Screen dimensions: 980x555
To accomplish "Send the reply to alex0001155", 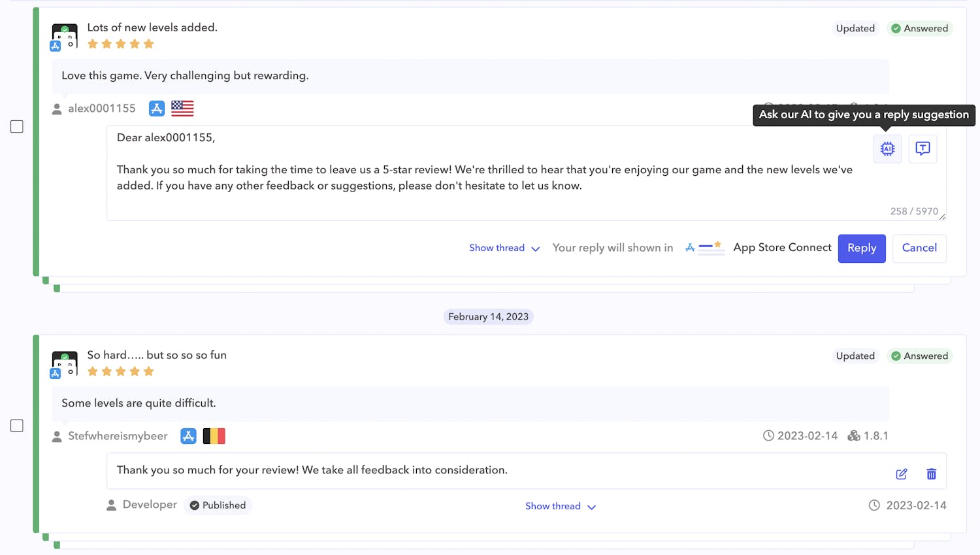I will click(x=861, y=248).
